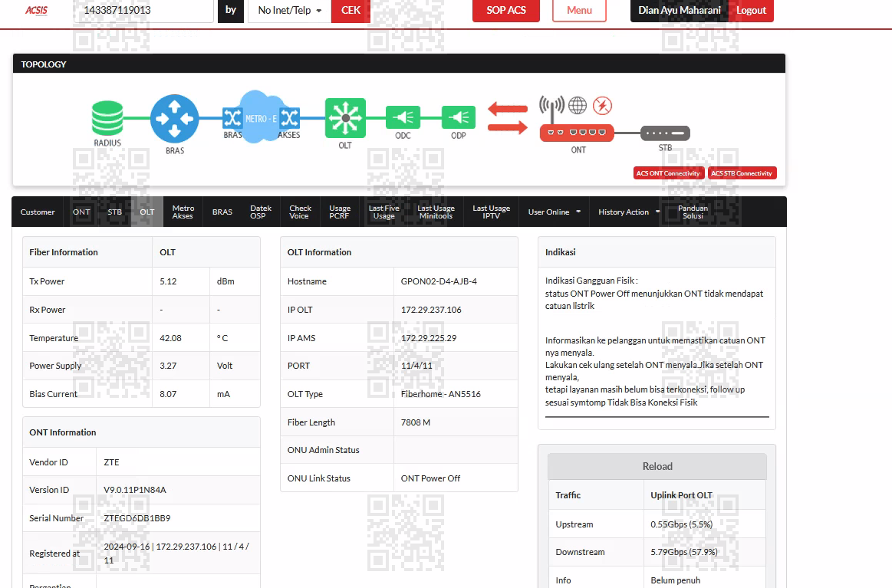Screen dimensions: 892x588
Task: Open the Panduan Solusi tab
Action: (x=693, y=212)
